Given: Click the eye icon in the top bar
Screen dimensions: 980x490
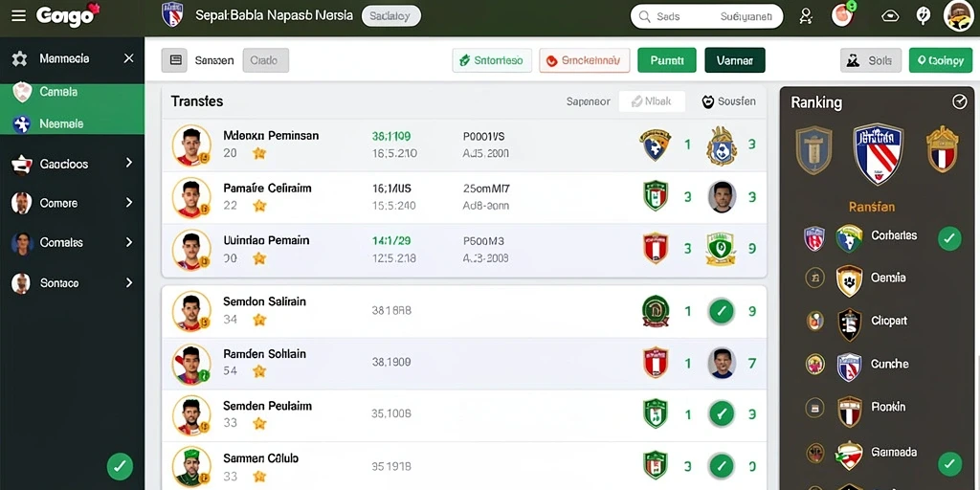Looking at the screenshot, I should tap(890, 16).
